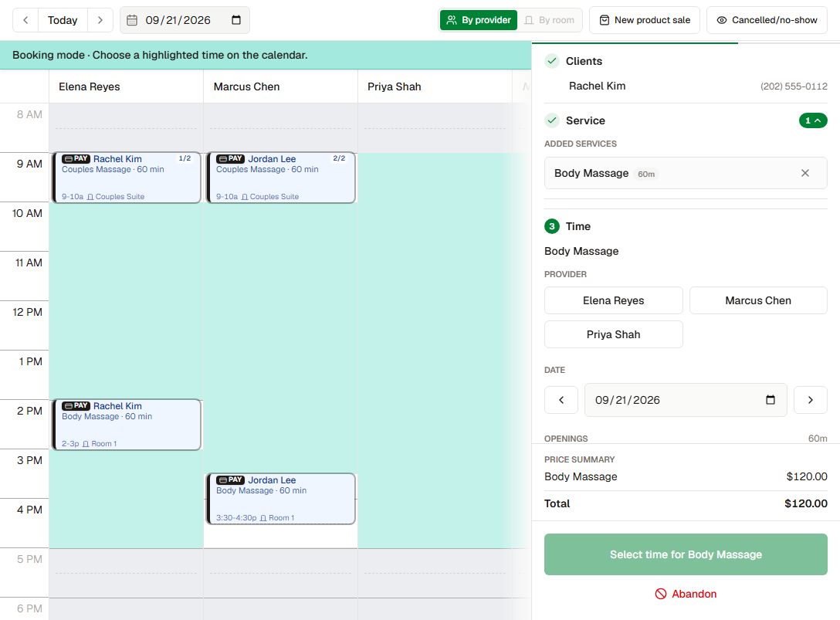Image resolution: width=840 pixels, height=620 pixels.
Task: Click the OPENINGS label
Action: click(x=566, y=439)
